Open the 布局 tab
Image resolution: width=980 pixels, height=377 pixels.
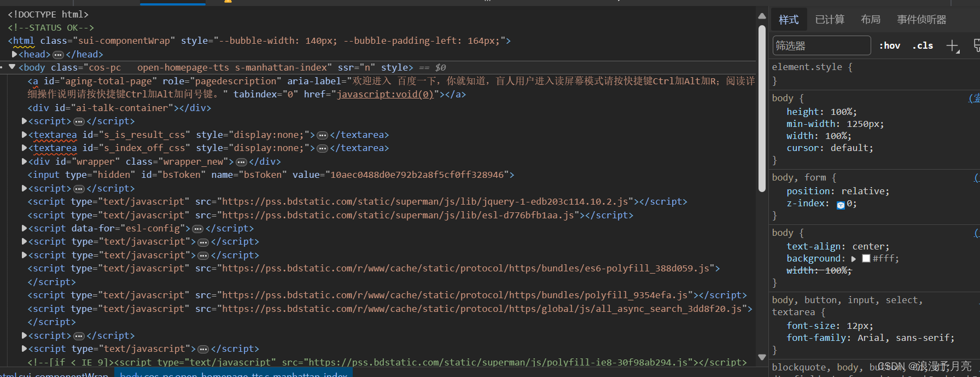(871, 20)
